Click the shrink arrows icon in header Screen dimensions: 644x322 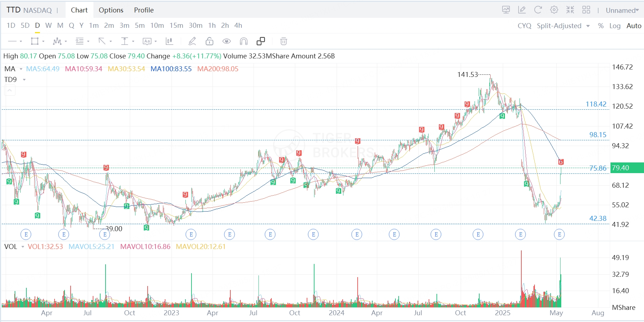tap(570, 10)
